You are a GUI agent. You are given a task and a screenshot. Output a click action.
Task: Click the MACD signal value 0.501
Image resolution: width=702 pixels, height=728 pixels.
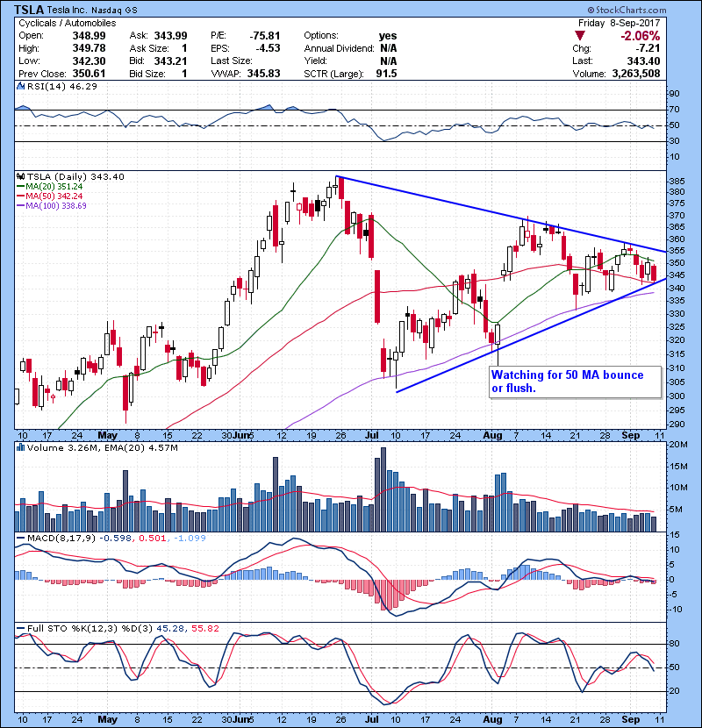153,539
